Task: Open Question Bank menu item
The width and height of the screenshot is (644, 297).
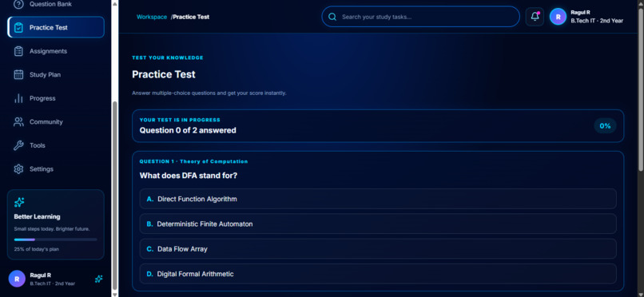Action: click(50, 4)
